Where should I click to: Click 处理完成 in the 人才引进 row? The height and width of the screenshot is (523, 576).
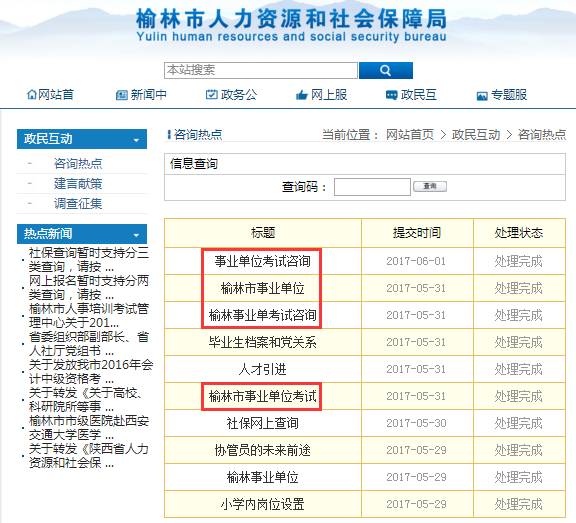[x=519, y=369]
